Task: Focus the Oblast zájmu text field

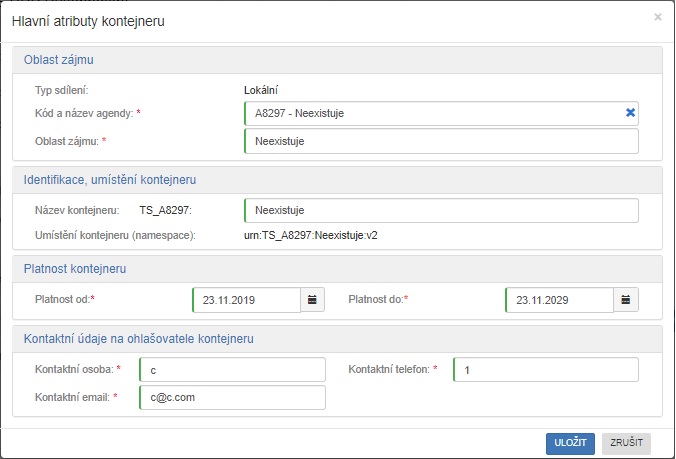Action: pos(440,141)
